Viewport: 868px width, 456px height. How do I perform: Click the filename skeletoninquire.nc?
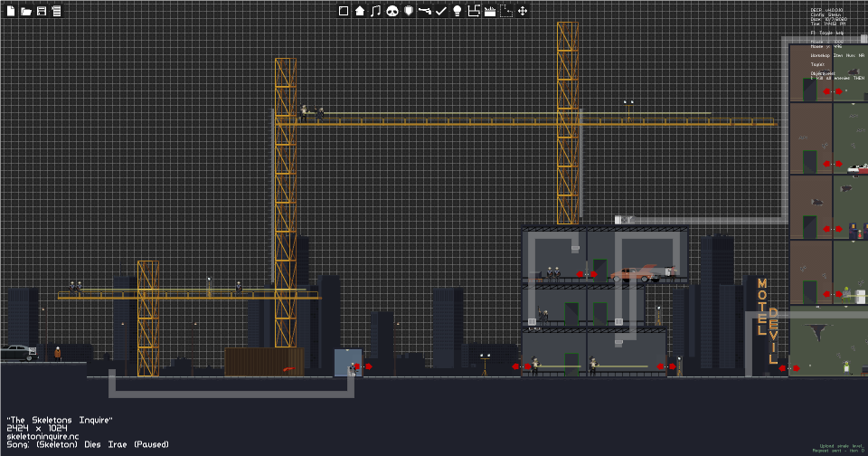tap(42, 436)
